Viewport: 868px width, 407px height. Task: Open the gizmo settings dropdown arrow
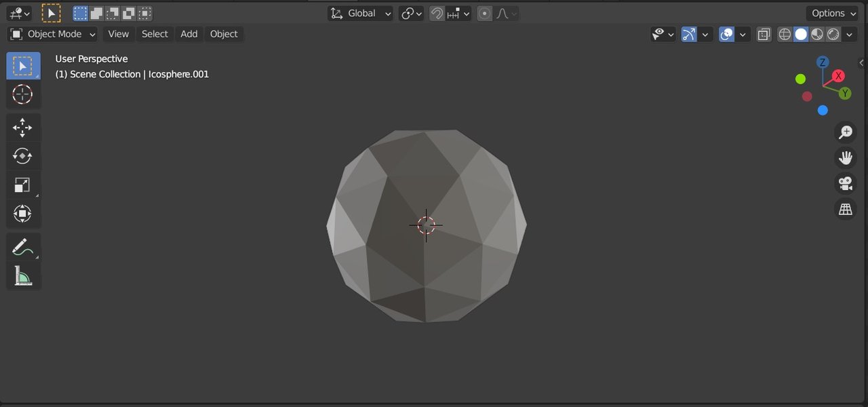705,34
